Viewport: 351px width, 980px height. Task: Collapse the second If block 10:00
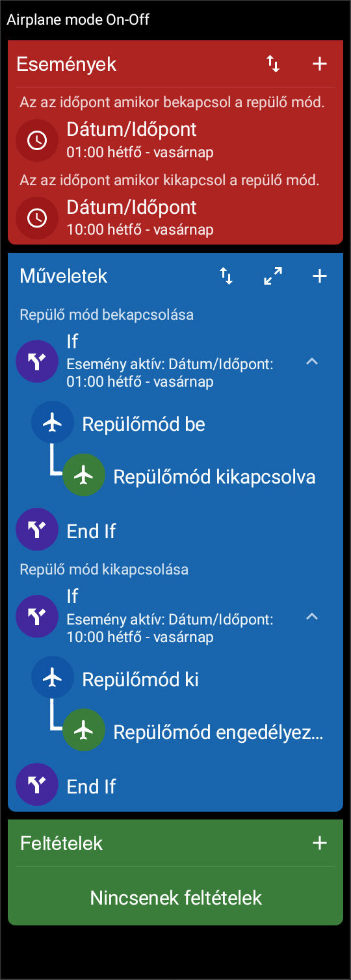[312, 617]
